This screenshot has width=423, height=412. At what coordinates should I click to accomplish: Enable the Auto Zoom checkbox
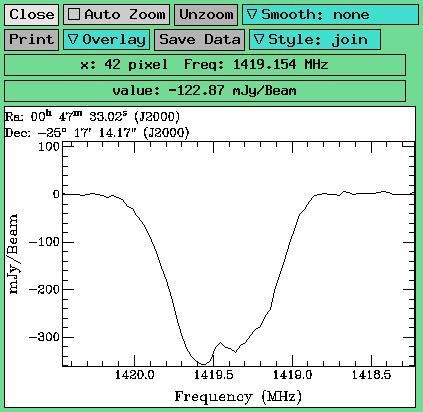point(74,14)
